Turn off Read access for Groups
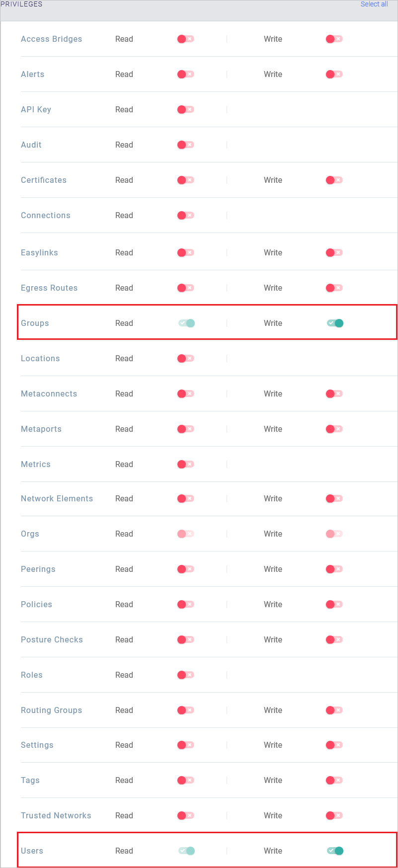398x868 pixels. click(186, 323)
